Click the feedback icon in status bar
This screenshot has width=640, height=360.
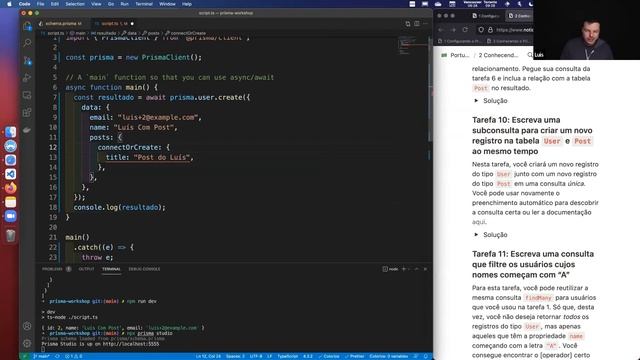(x=416, y=356)
